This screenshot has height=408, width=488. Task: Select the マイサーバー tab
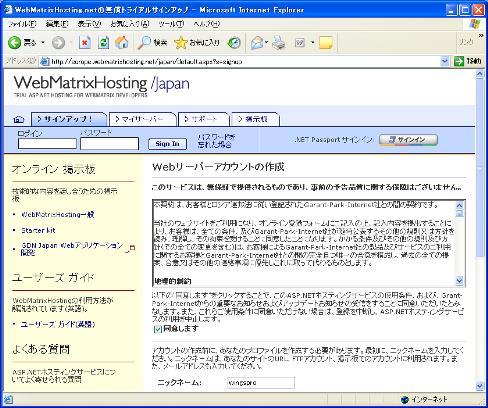pyautogui.click(x=142, y=119)
